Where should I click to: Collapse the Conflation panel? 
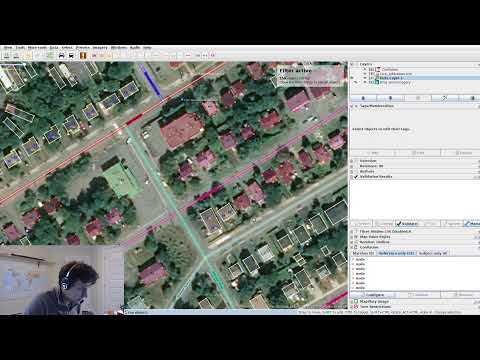pyautogui.click(x=352, y=247)
